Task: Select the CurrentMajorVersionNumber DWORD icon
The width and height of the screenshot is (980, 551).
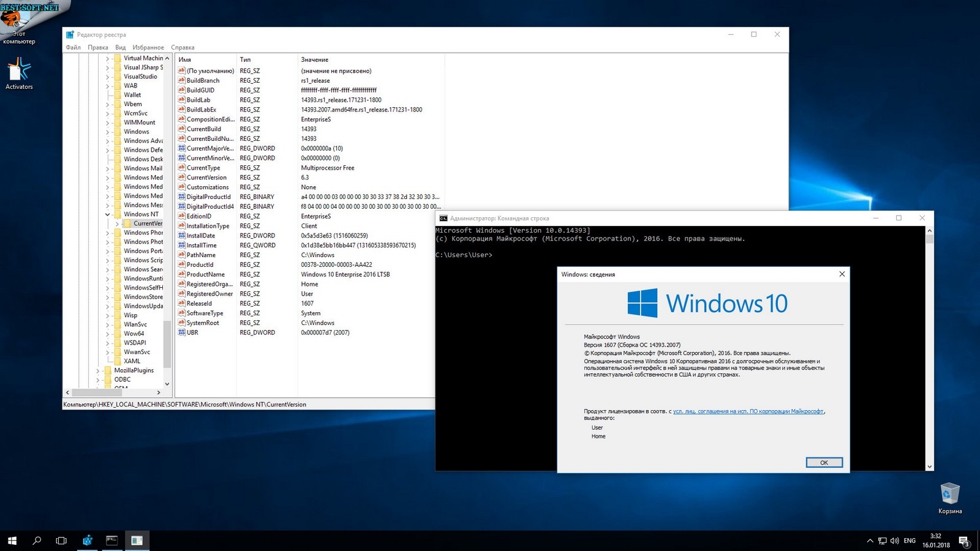Action: click(182, 148)
